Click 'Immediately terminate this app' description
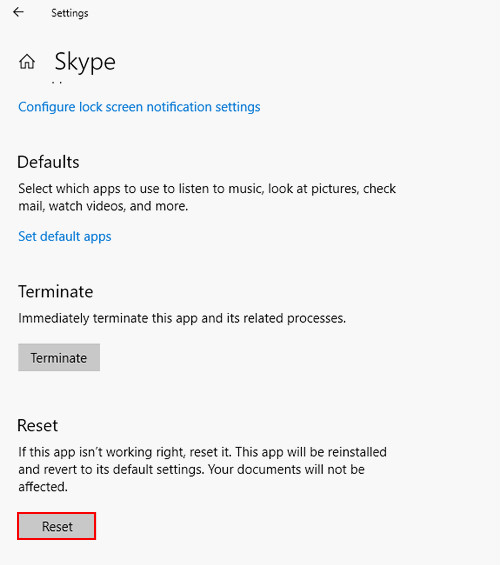This screenshot has width=500, height=565. point(182,318)
